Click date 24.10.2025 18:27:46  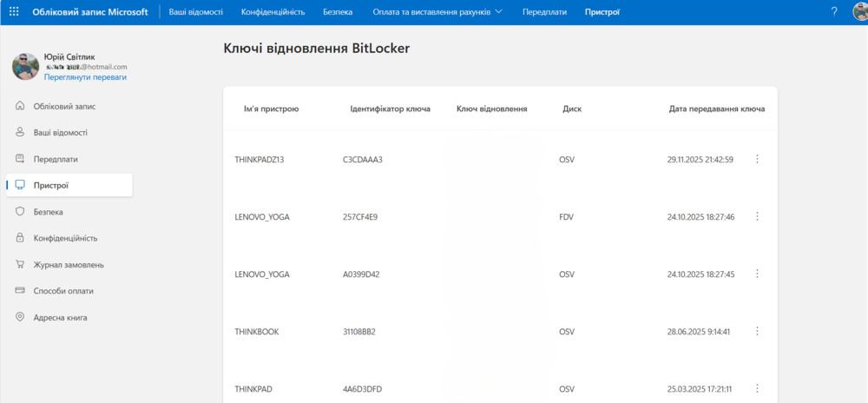click(x=700, y=217)
